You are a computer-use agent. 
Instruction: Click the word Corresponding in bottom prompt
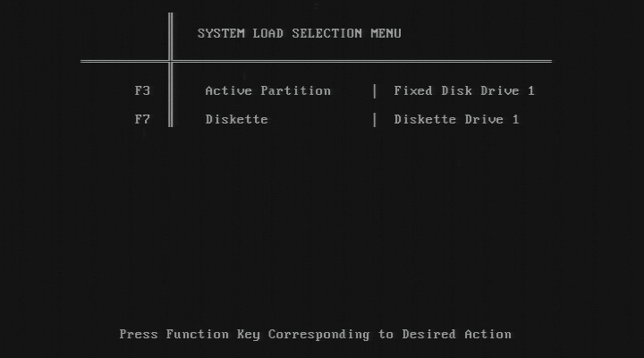tap(318, 335)
